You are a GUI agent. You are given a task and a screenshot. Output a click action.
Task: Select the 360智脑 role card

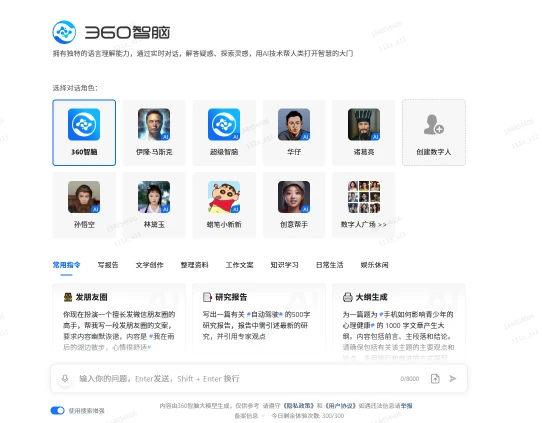84,133
